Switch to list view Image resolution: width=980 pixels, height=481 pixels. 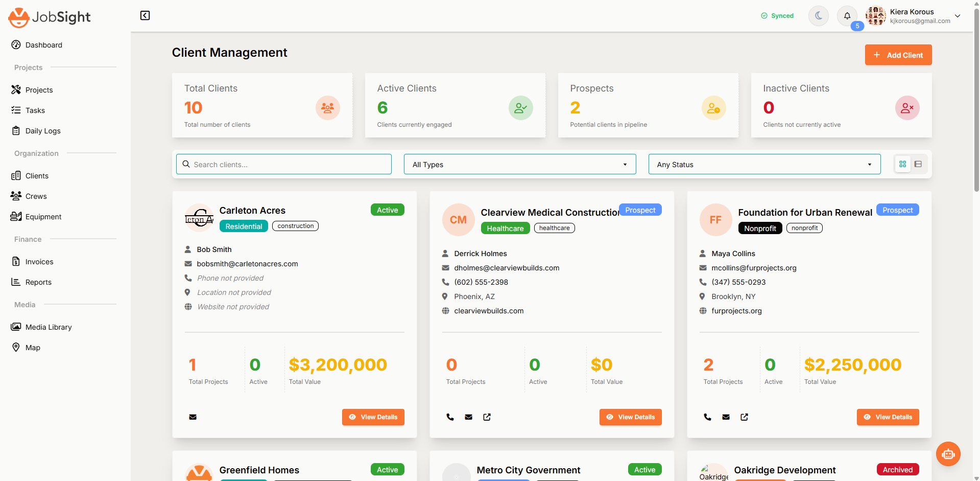(x=918, y=164)
